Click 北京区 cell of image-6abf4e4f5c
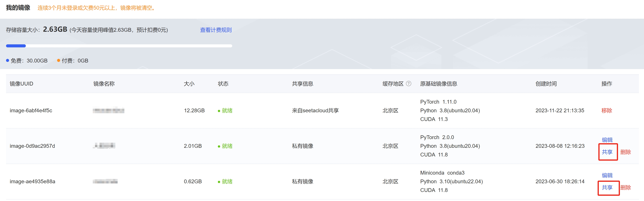This screenshot has height=201, width=644. [390, 110]
